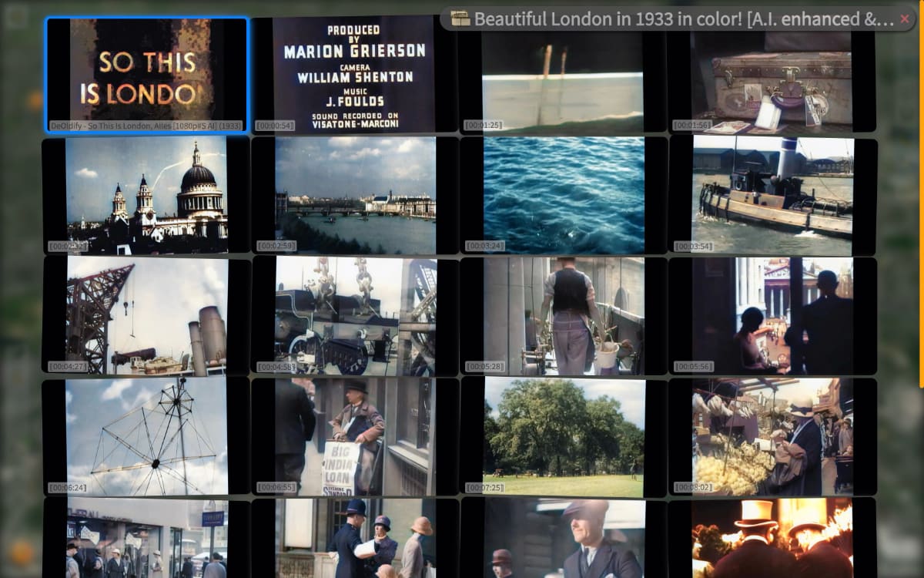Open the man carrying bucket thumbnail at 00:05:28

(x=564, y=315)
